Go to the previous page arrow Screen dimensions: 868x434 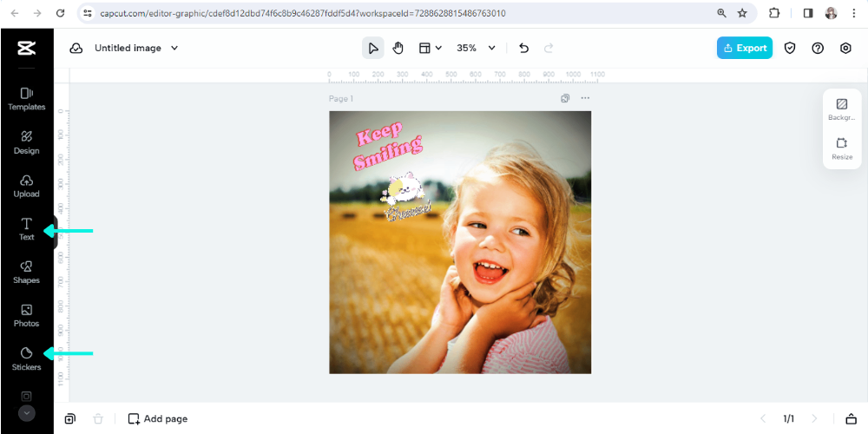763,419
